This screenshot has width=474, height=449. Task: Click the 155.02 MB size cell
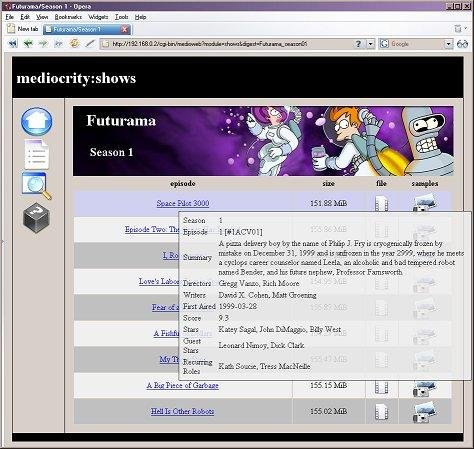329,411
